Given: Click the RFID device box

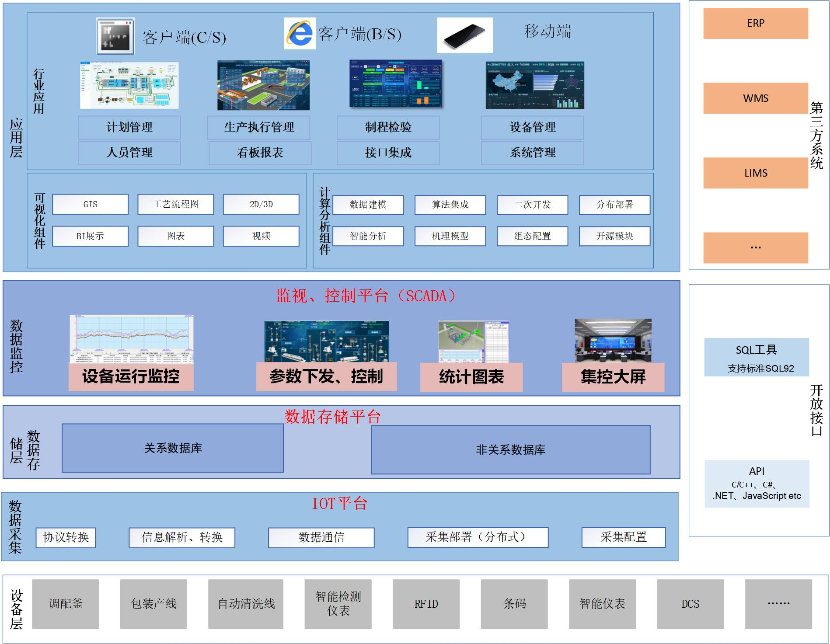Looking at the screenshot, I should (x=426, y=604).
